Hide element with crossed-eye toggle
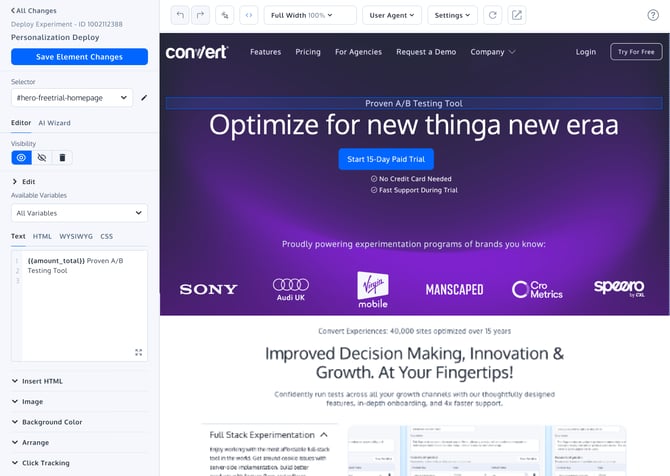This screenshot has width=670, height=476. [42, 158]
